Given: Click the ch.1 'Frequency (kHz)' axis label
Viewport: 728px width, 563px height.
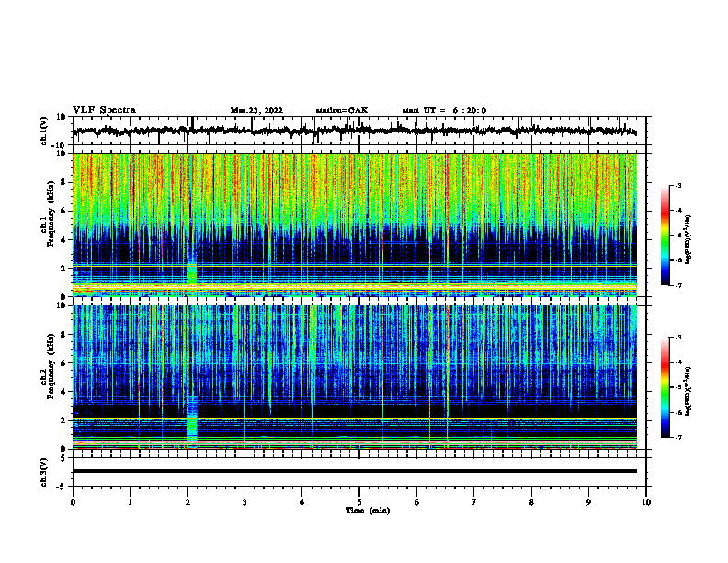Looking at the screenshot, I should point(51,213).
